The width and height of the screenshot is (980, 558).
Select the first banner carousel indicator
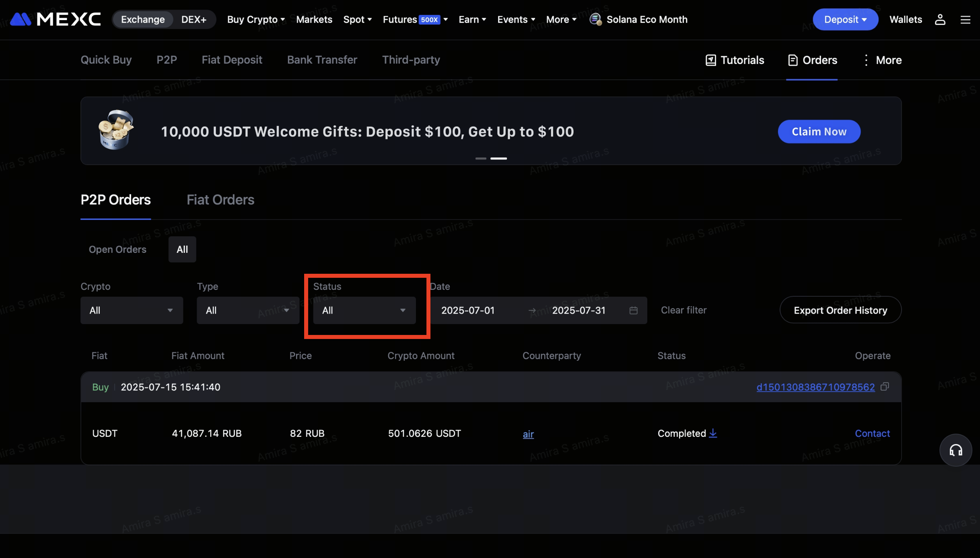[480, 159]
